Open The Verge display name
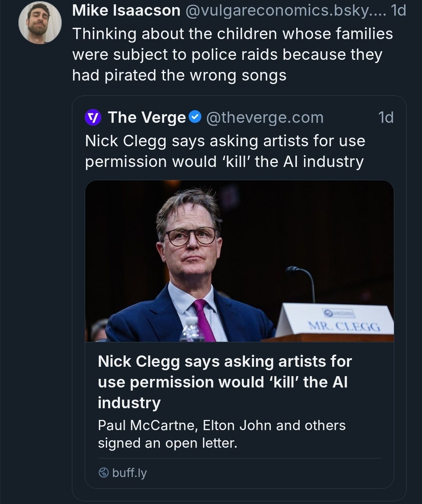Screen dimensions: 422x504 pyautogui.click(x=147, y=117)
